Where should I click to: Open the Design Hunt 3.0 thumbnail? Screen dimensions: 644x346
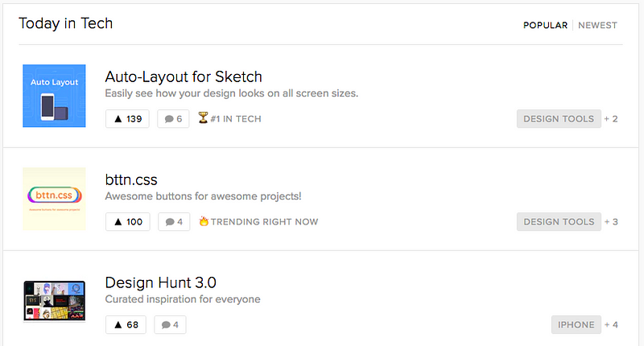click(x=54, y=301)
